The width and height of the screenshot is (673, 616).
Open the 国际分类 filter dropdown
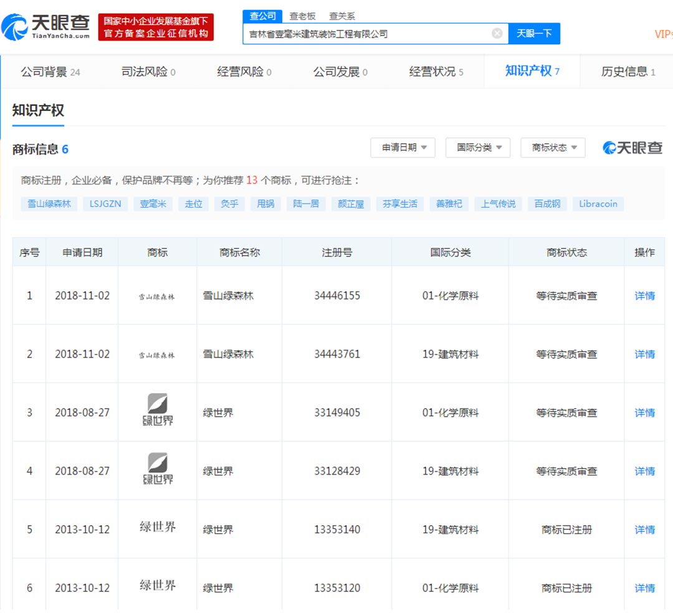coord(478,148)
